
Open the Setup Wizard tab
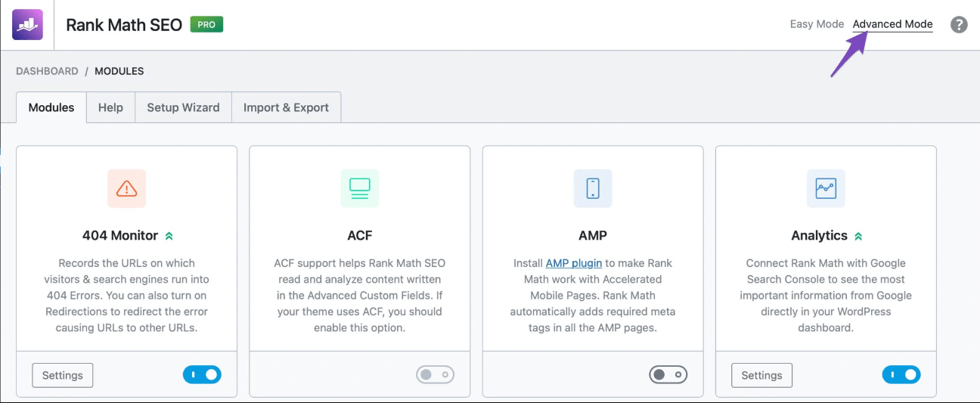click(183, 107)
